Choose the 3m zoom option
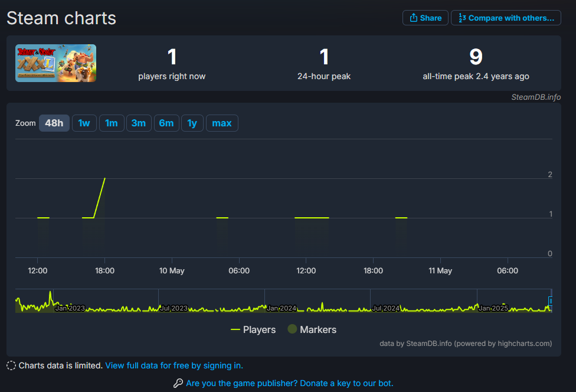The height and width of the screenshot is (392, 576). pyautogui.click(x=139, y=123)
